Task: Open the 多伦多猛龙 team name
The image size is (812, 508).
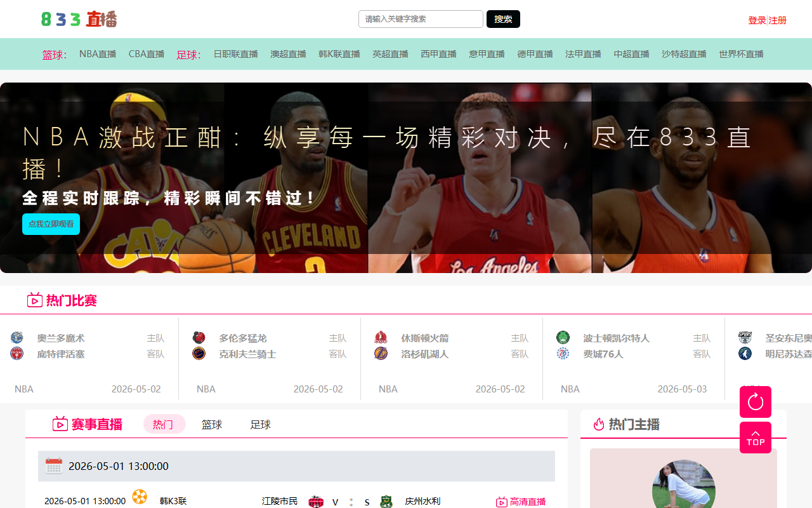Action: tap(243, 338)
